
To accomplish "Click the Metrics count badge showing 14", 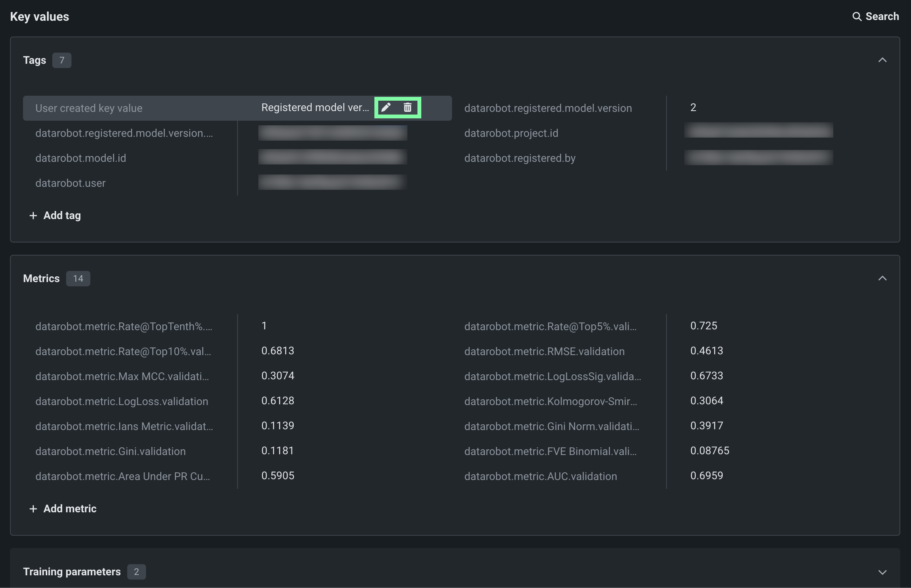I will [x=78, y=279].
